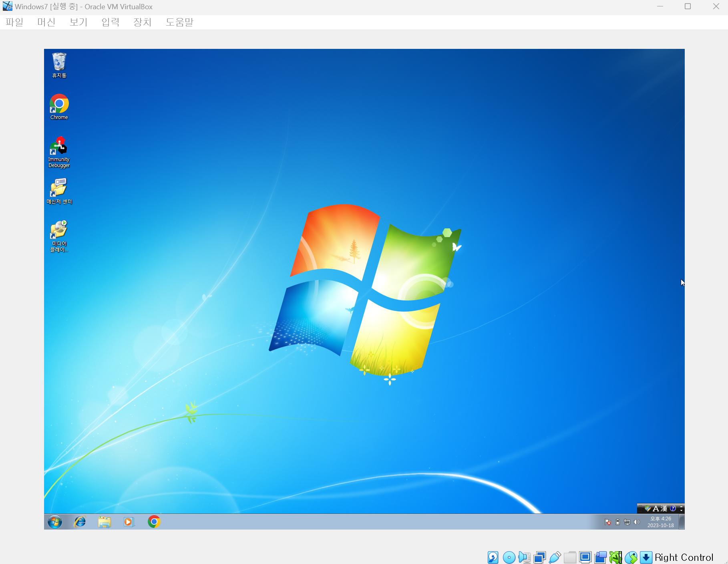Click the VirtualBox CPU execution turtle indicator
This screenshot has height=564, width=728.
pyautogui.click(x=615, y=557)
